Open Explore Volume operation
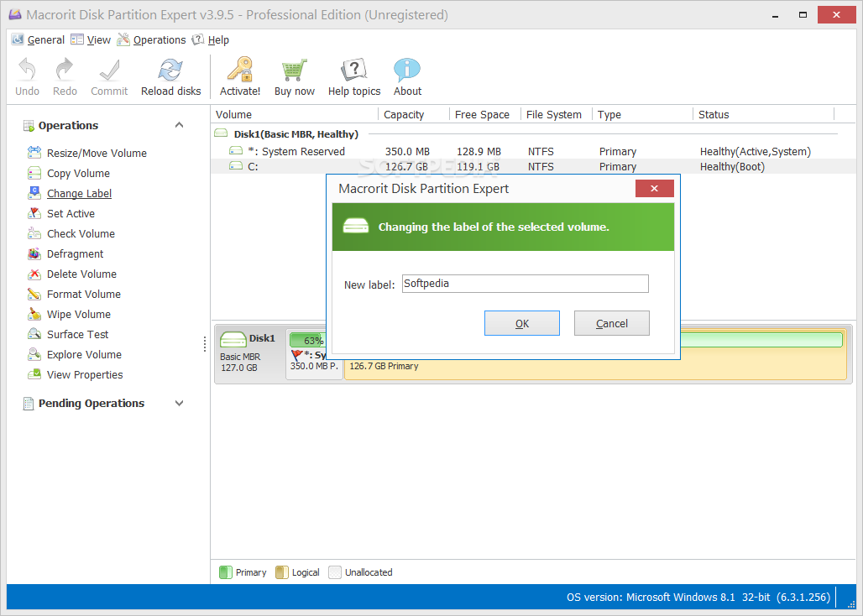863x616 pixels. [75, 355]
